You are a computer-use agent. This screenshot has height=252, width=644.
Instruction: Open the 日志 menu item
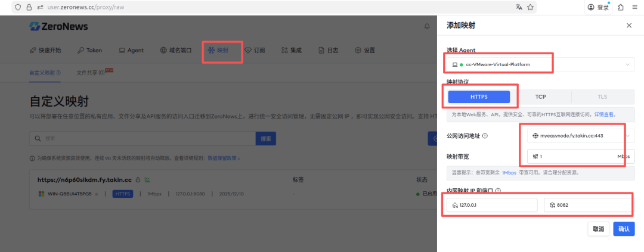328,51
